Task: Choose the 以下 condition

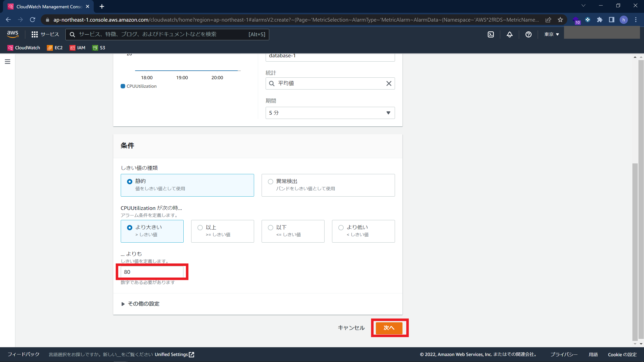Action: [x=293, y=231]
